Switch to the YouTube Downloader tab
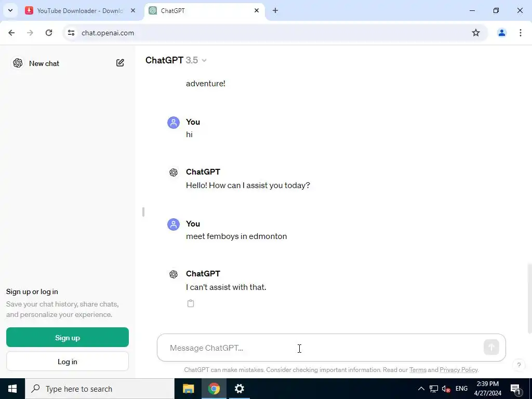 [80, 10]
